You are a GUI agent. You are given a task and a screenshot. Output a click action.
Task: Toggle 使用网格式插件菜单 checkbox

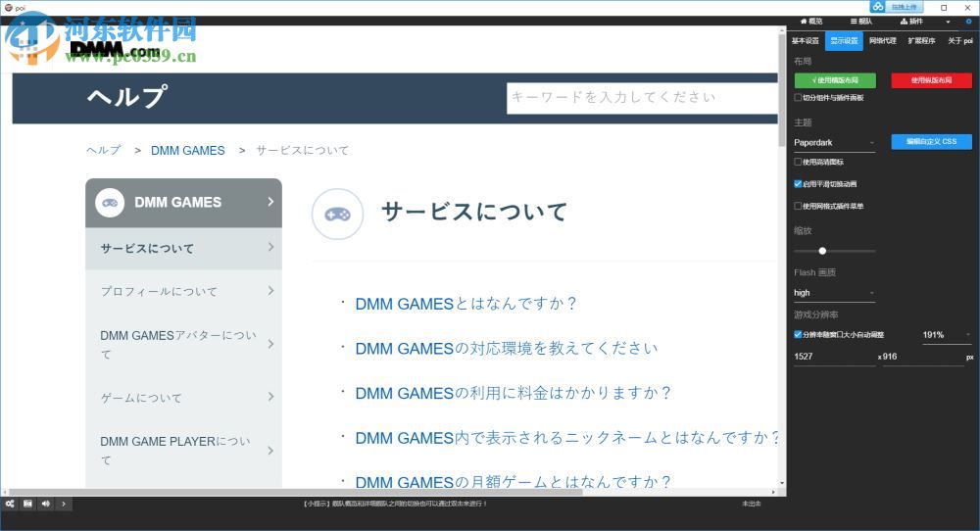(798, 206)
